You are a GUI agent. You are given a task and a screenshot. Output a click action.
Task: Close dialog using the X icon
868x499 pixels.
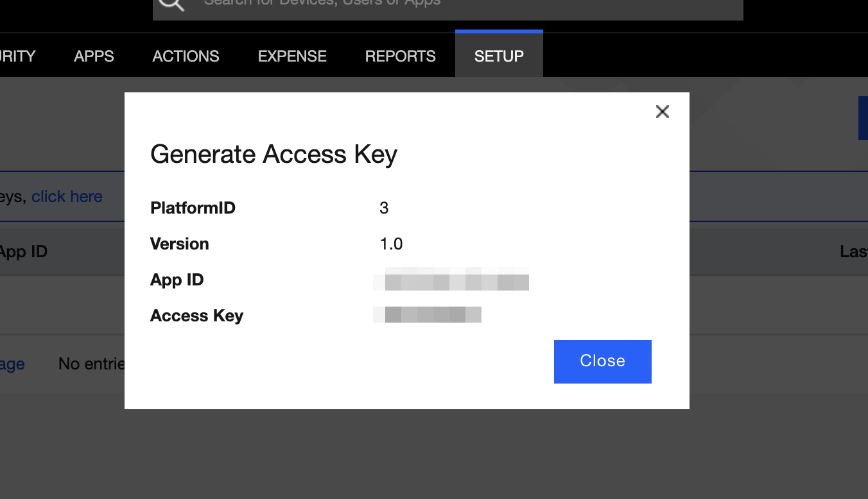click(662, 112)
